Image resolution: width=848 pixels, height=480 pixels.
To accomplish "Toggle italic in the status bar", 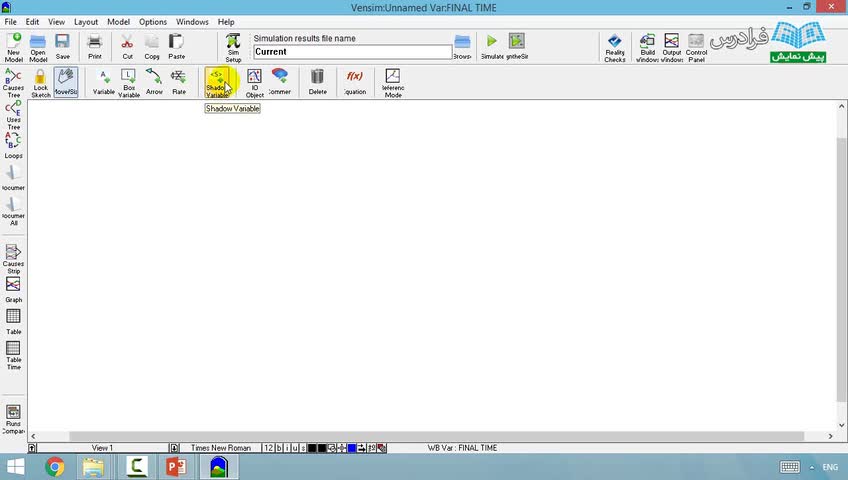I will [287, 448].
